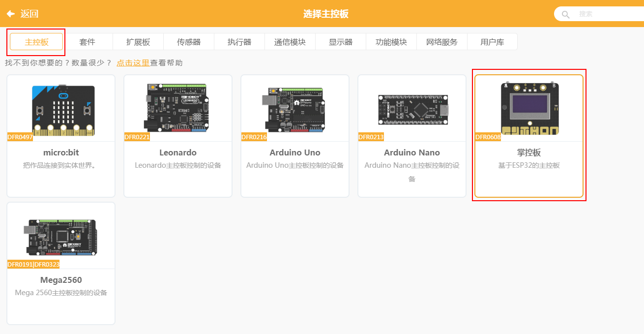This screenshot has height=334, width=644.
Task: Click the Mega2560 card title
Action: [61, 280]
